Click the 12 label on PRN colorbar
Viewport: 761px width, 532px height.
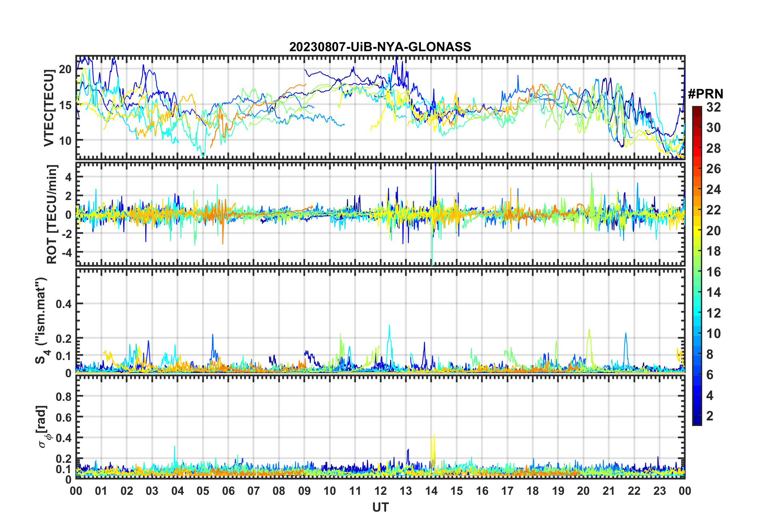tap(713, 313)
